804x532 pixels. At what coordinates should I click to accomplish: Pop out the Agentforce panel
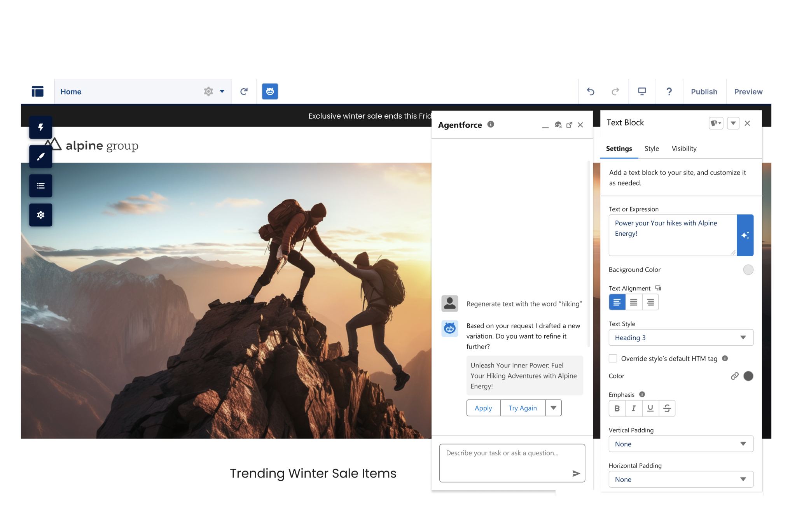(x=569, y=125)
